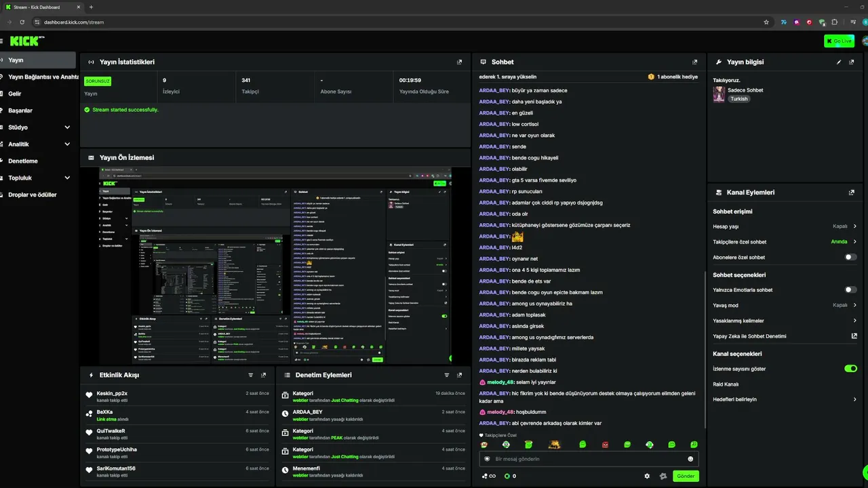This screenshot has height=488, width=868.
Task: Open the Kicks balance showing 0
Action: point(510,476)
